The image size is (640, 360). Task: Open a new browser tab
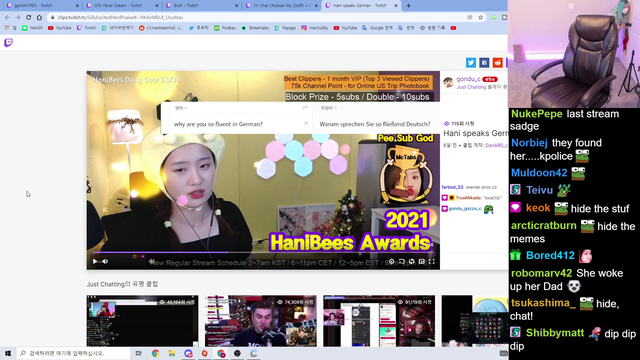[x=409, y=6]
